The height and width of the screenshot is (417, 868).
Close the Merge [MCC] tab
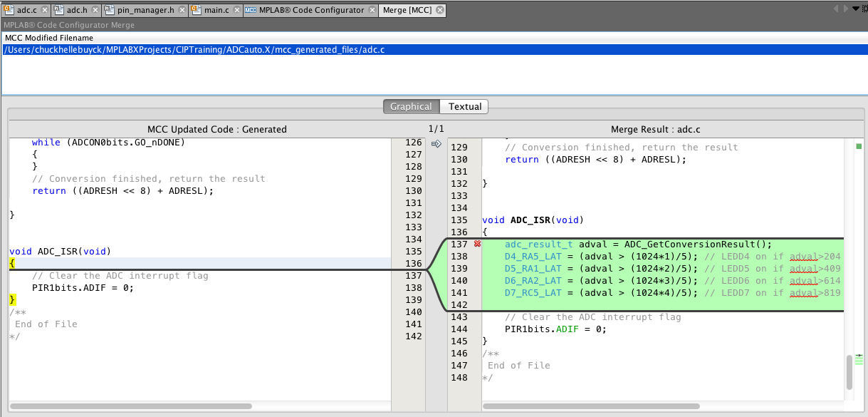tap(439, 11)
